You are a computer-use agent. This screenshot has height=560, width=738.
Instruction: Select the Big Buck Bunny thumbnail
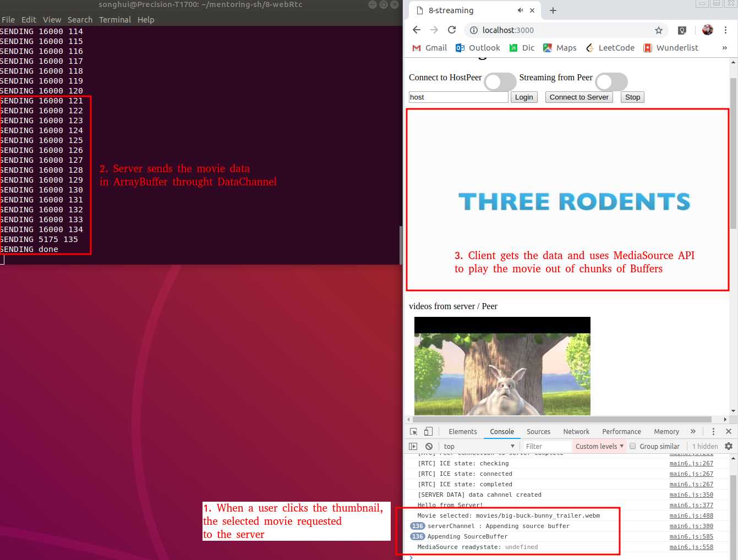coord(502,366)
